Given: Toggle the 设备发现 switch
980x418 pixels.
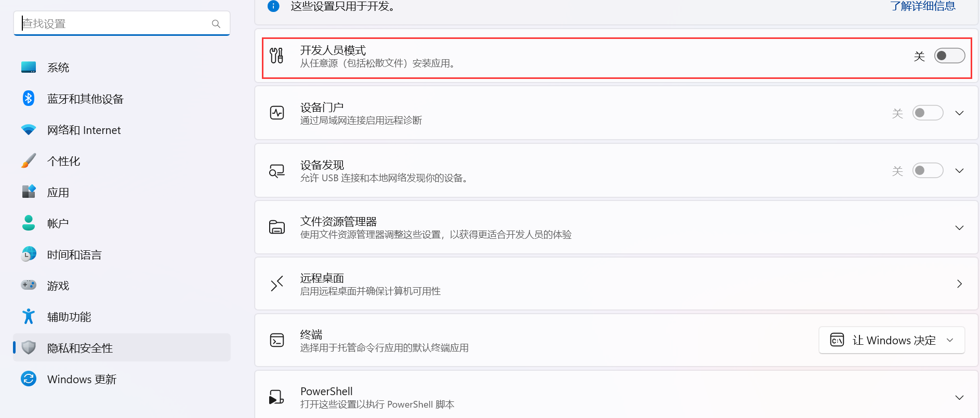Looking at the screenshot, I should tap(928, 170).
